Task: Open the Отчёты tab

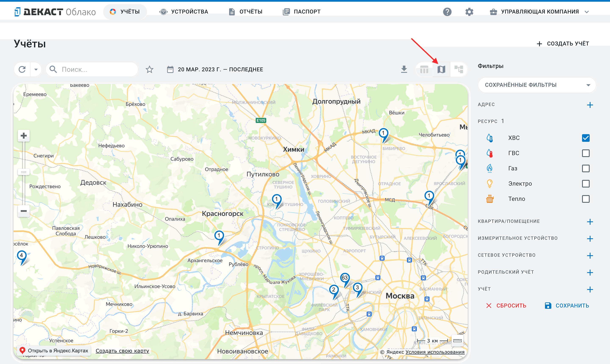Action: click(245, 11)
